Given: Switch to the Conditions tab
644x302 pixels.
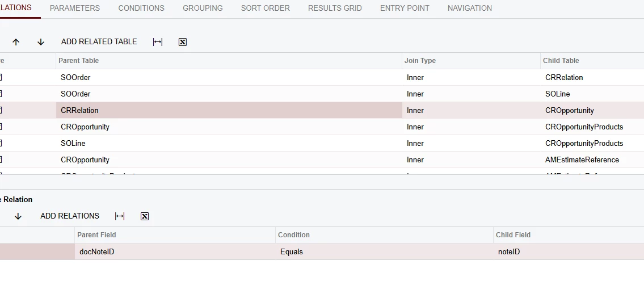Looking at the screenshot, I should tap(141, 8).
